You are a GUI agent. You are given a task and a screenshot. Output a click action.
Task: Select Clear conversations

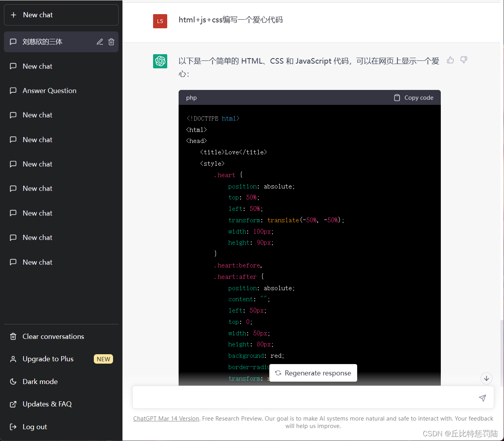[61, 337]
